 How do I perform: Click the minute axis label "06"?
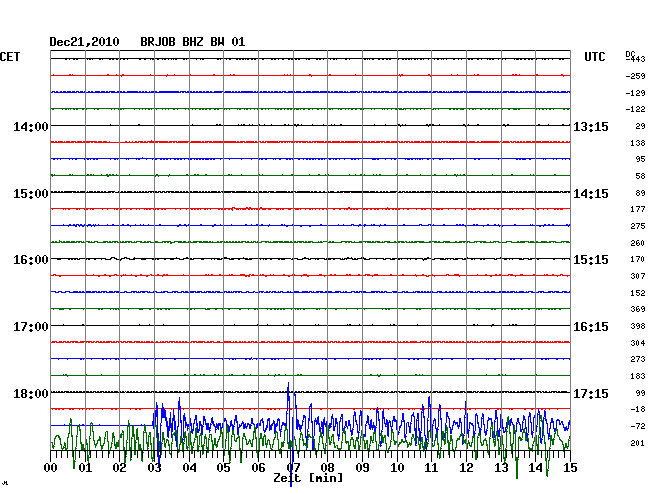(x=258, y=468)
